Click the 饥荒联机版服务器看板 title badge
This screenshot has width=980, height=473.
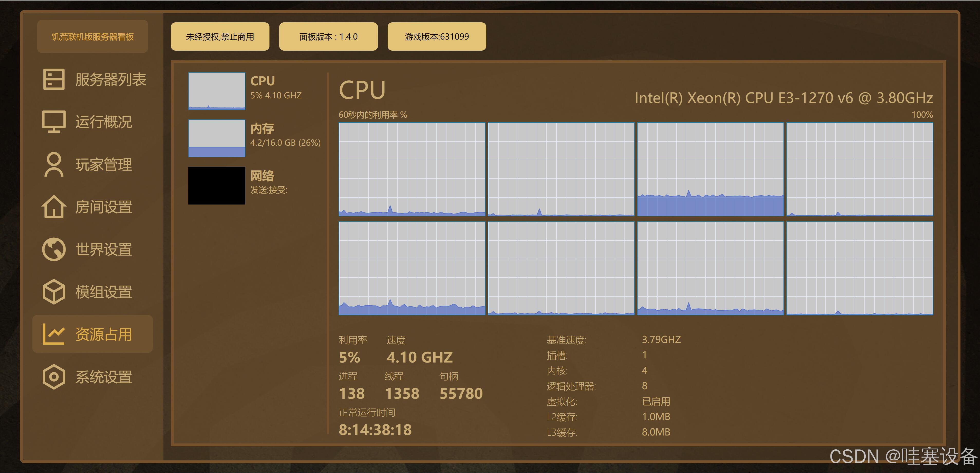[92, 36]
